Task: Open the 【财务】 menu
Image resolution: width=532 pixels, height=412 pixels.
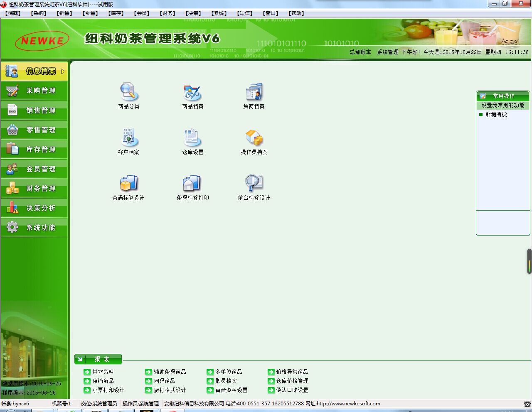Action: [167, 13]
